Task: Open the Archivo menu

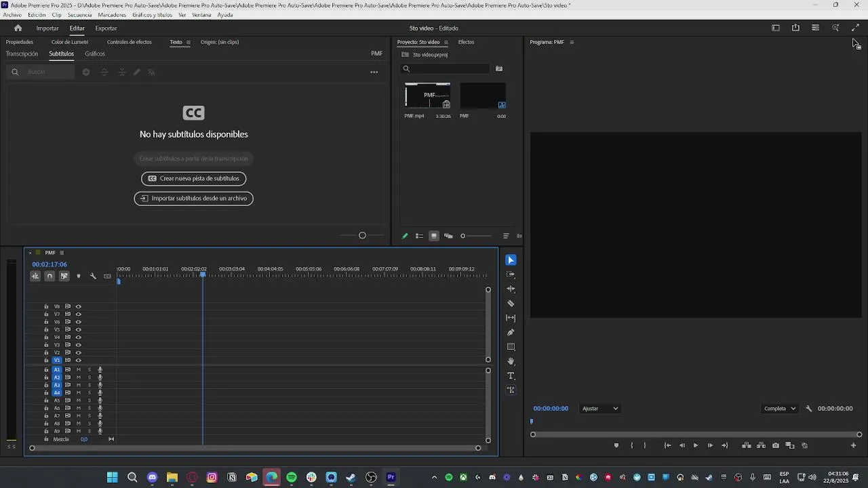Action: [12, 15]
